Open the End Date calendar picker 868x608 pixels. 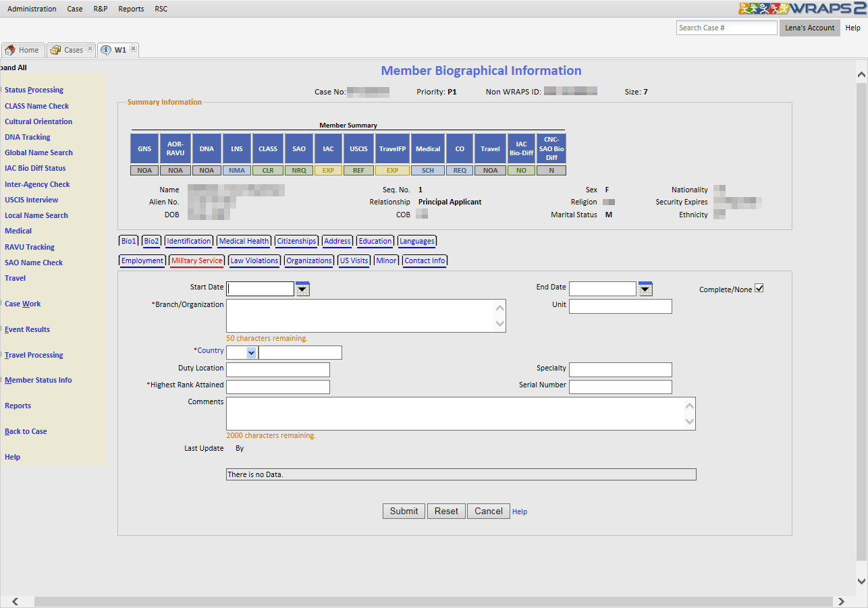[645, 289]
